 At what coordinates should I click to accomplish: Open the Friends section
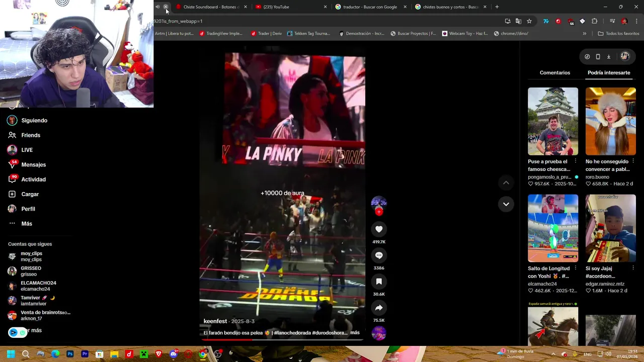[24, 135]
